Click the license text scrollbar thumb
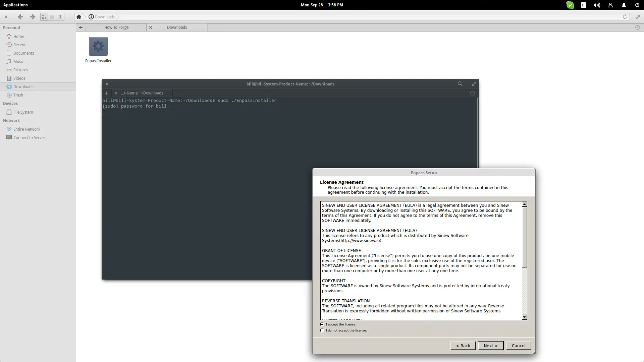The image size is (644, 362). [x=525, y=237]
